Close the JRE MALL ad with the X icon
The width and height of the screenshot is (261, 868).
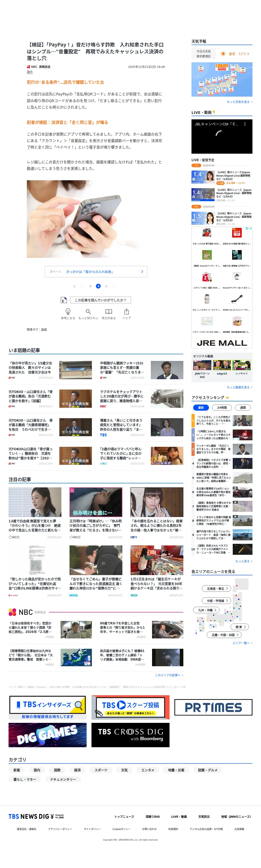tap(251, 228)
